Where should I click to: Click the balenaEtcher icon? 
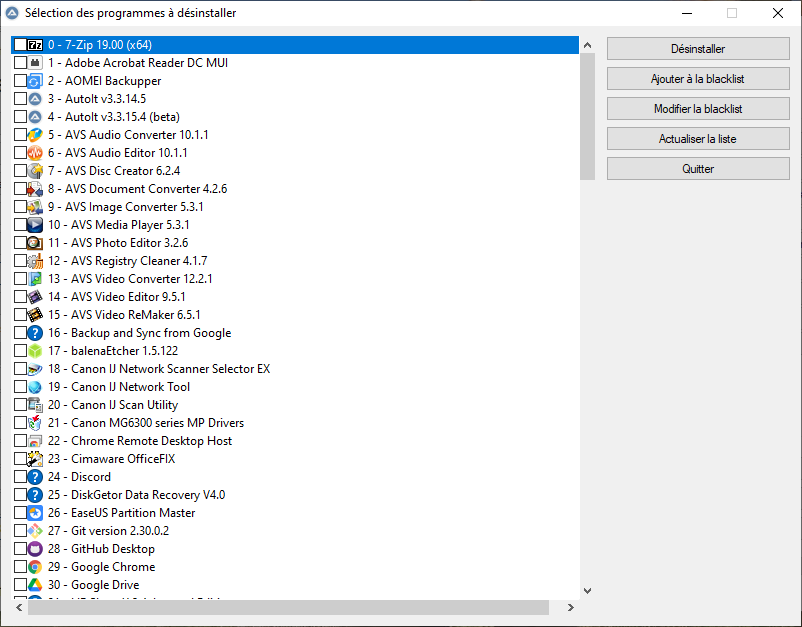pos(35,351)
